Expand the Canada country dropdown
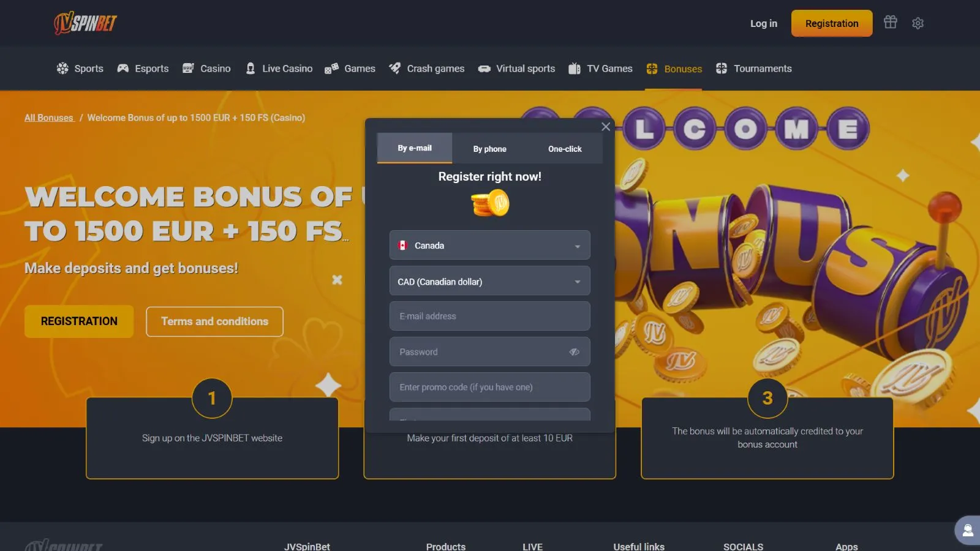Image resolution: width=980 pixels, height=551 pixels. [490, 245]
